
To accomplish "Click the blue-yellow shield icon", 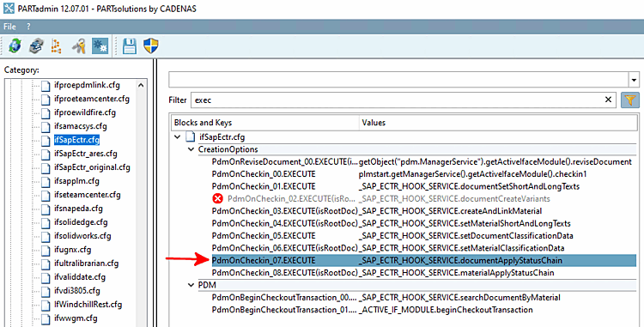I will 151,46.
